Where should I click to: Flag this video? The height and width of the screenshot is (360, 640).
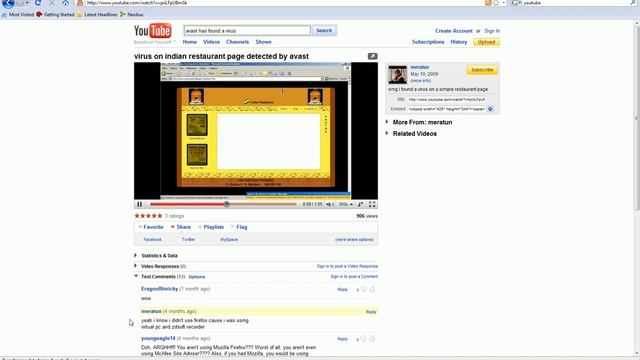(x=239, y=227)
